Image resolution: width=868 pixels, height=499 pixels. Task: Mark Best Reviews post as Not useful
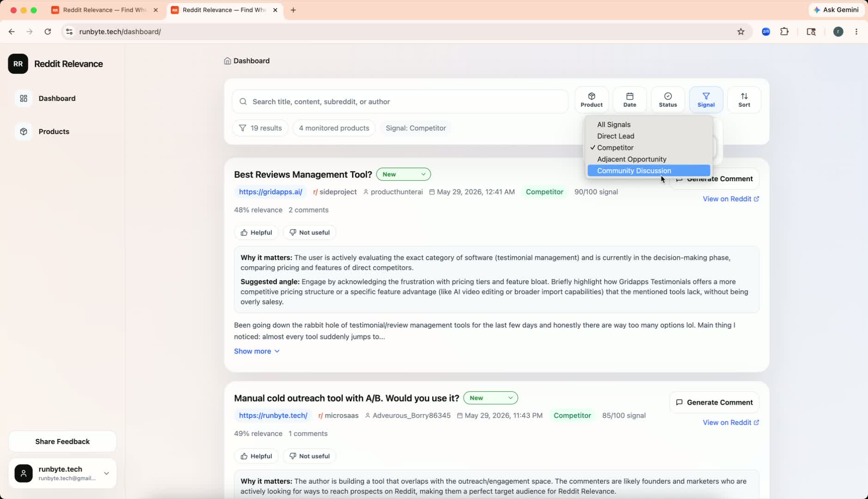point(309,232)
